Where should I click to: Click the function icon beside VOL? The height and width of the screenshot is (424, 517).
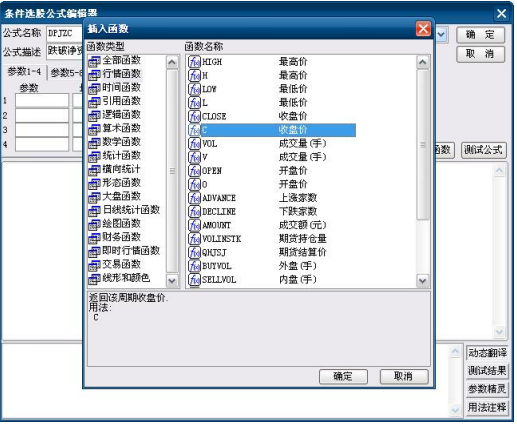coord(194,144)
